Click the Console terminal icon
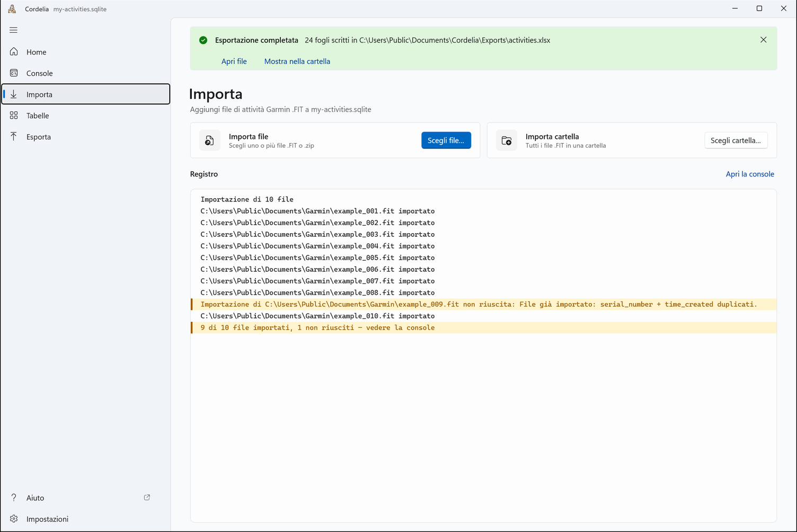The image size is (797, 532). click(x=14, y=73)
